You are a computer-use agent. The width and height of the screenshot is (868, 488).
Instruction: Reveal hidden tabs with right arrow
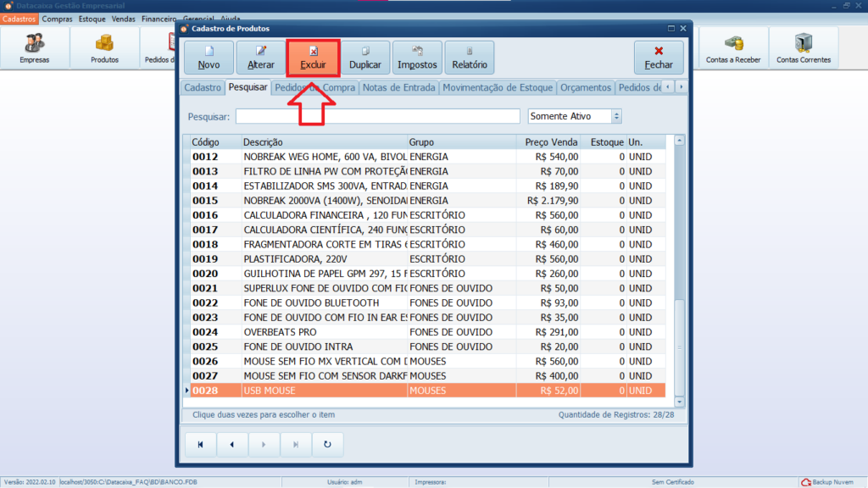pos(681,87)
